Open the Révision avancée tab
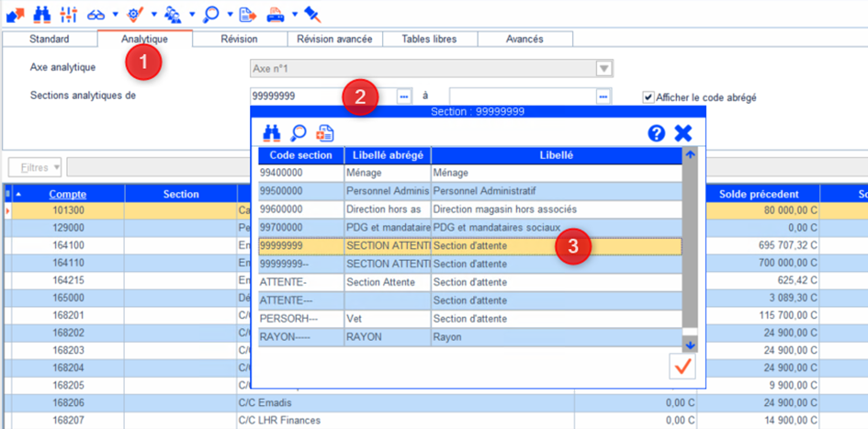Viewport: 868px width, 429px height. pos(334,40)
